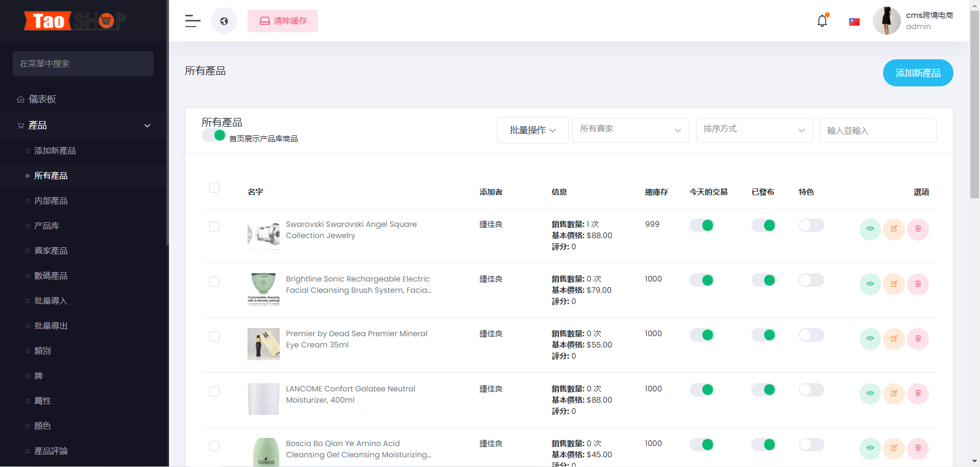Expand the 排序方式 sort dropdown

(x=754, y=130)
